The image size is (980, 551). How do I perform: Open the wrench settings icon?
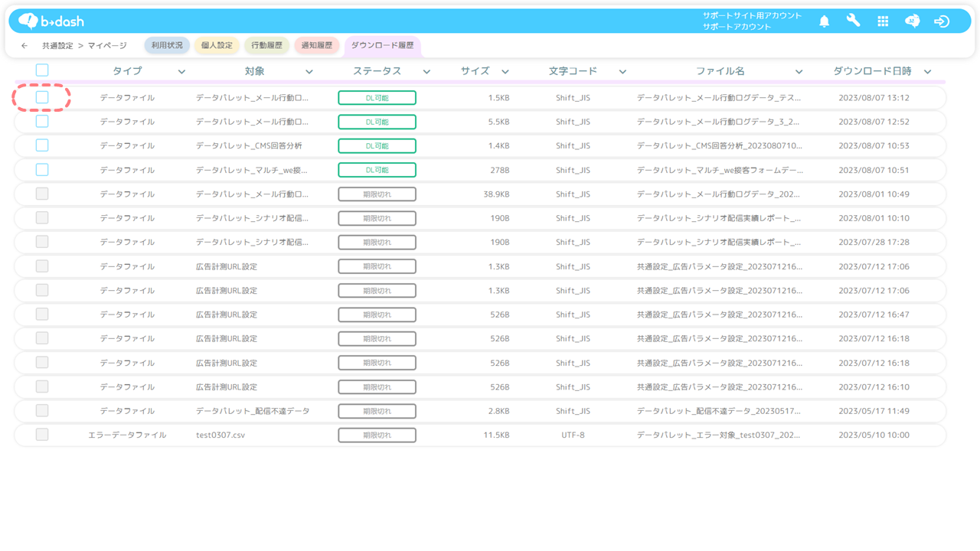853,21
